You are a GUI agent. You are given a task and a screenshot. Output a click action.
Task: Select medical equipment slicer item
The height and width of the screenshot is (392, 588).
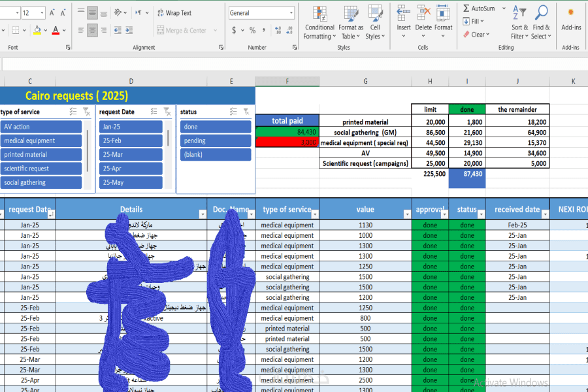(x=41, y=140)
